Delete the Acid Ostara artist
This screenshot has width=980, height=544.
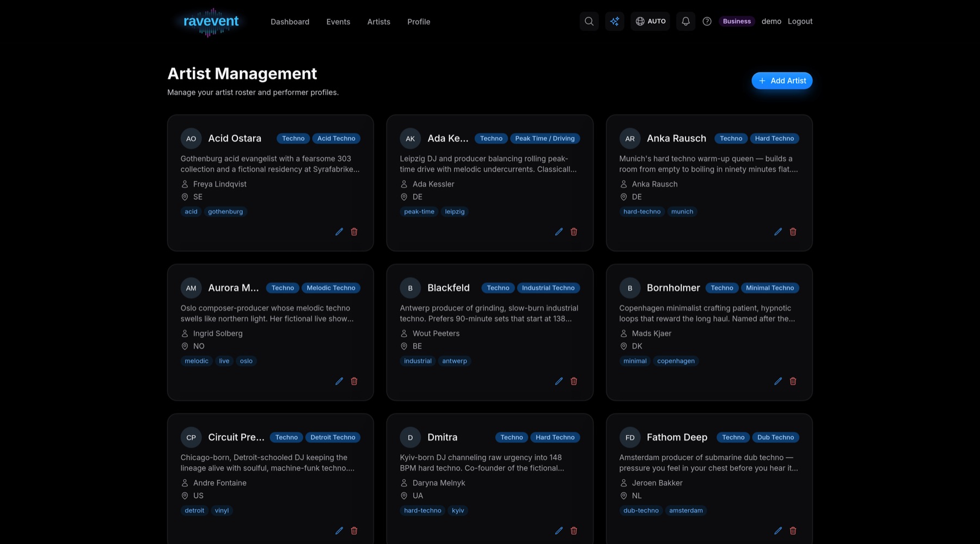(354, 232)
